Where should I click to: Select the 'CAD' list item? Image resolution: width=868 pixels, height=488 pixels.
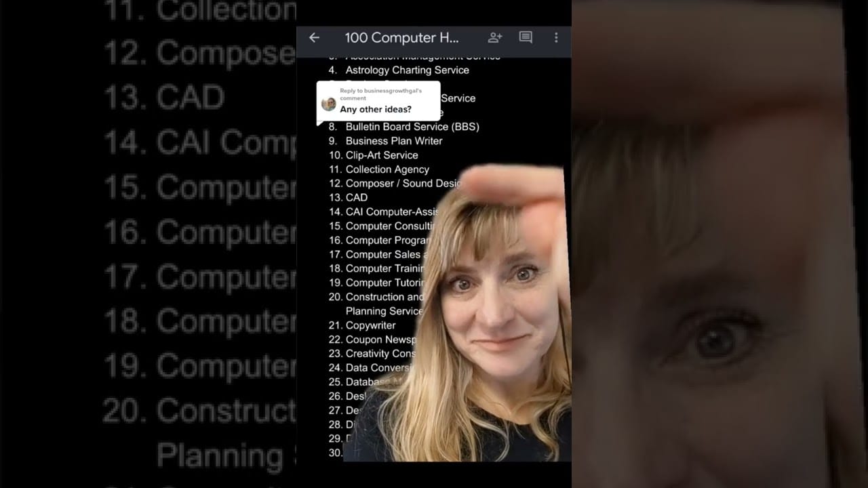click(x=357, y=198)
